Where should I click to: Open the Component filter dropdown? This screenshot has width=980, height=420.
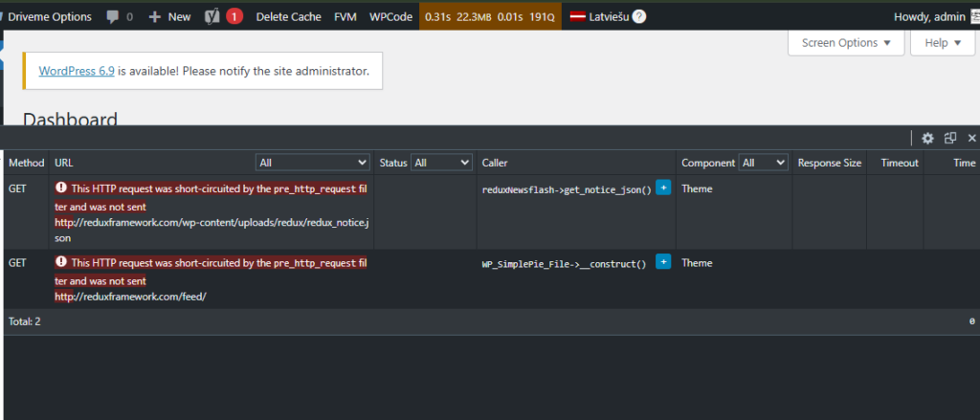click(x=763, y=163)
